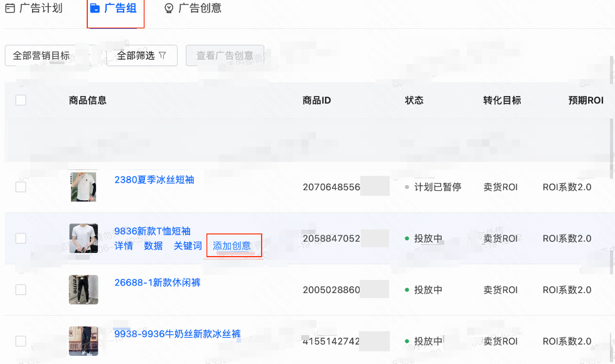Image resolution: width=615 pixels, height=364 pixels.
Task: Switch to the 广告计划 tab
Action: 34,8
